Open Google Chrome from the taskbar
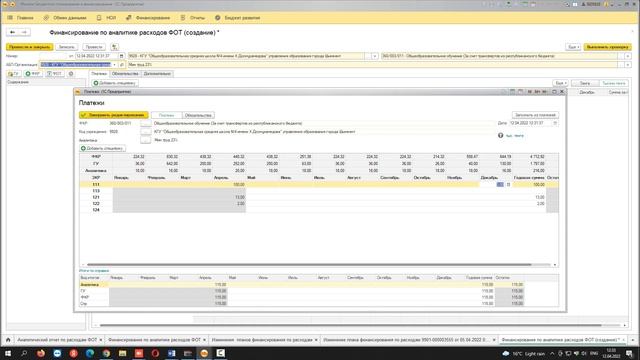The image size is (640, 360). [x=106, y=353]
